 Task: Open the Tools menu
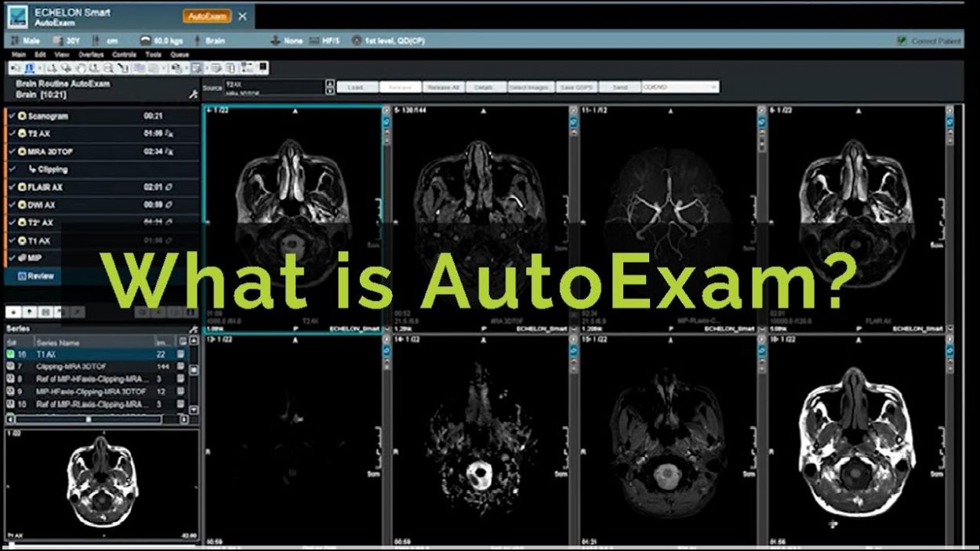(x=154, y=55)
